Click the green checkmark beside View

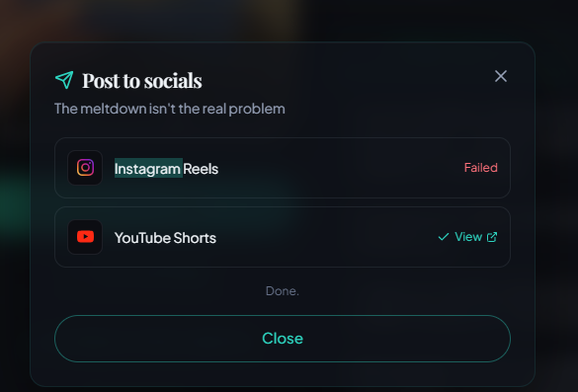pos(444,237)
